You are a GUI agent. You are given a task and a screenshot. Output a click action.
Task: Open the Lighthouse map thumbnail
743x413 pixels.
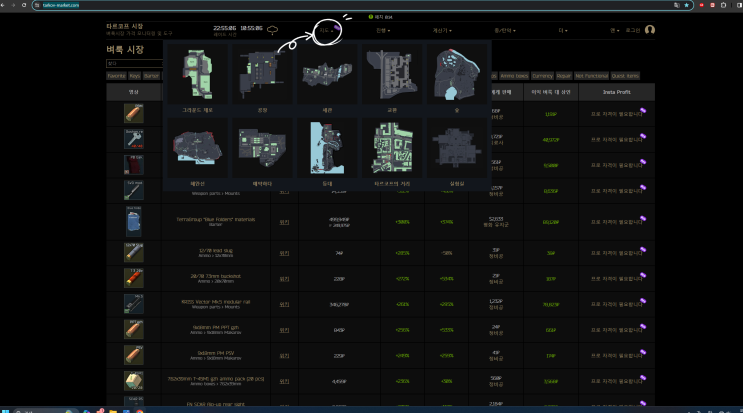[327, 148]
